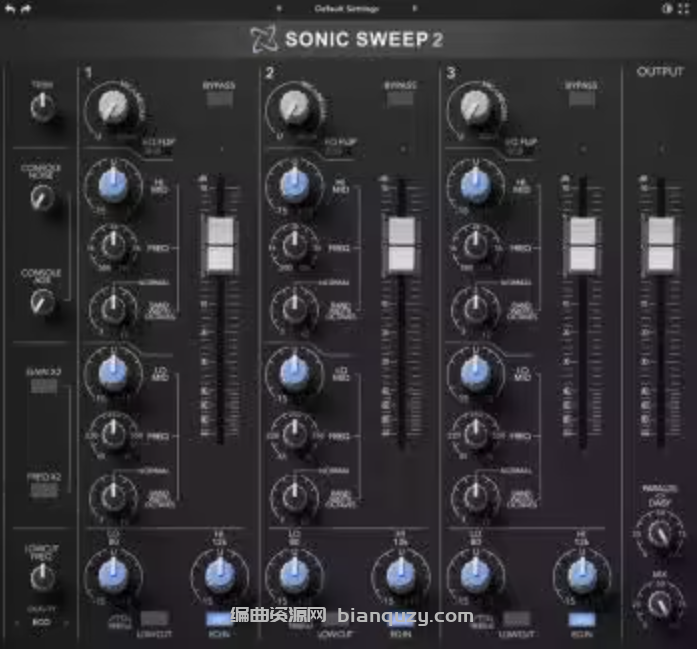
Task: Click channel 3 LO MID bandwidth knob
Action: coord(475,496)
